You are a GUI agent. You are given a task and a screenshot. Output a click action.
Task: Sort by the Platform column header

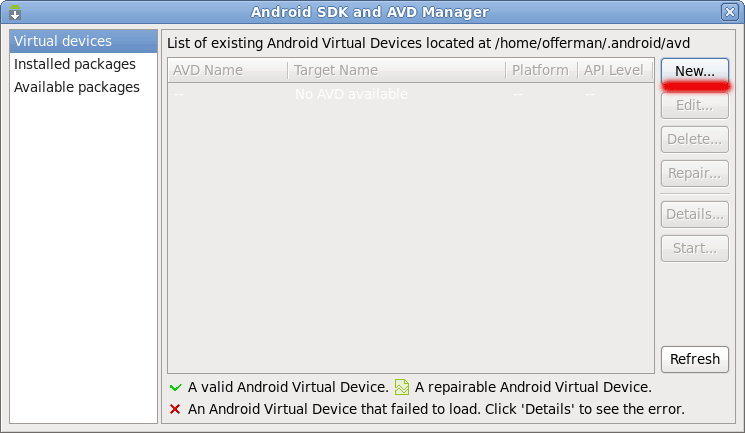542,70
